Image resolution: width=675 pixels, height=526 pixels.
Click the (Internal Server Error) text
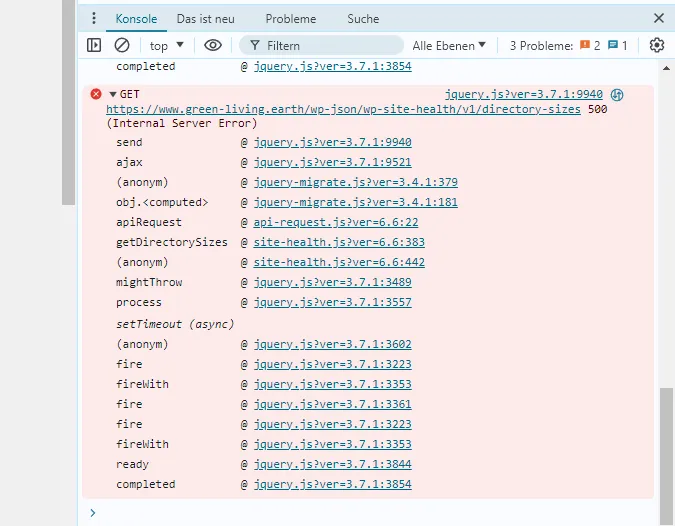182,123
